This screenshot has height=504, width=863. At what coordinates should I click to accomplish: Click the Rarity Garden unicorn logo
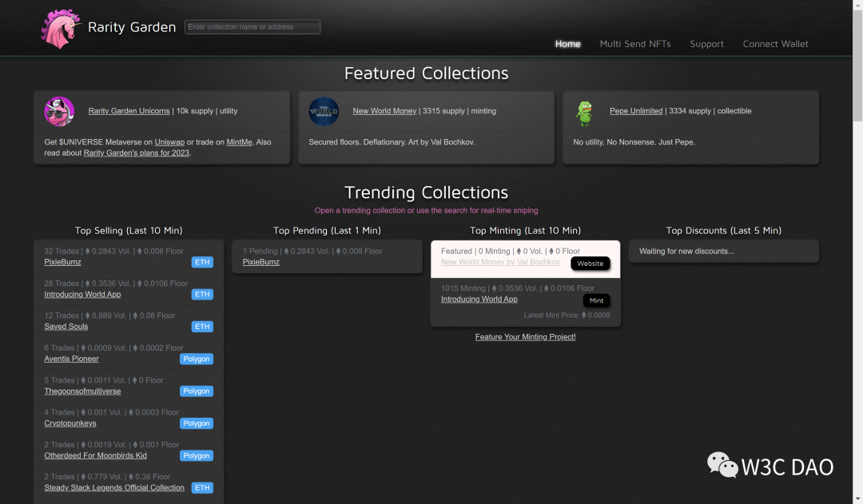pos(60,29)
